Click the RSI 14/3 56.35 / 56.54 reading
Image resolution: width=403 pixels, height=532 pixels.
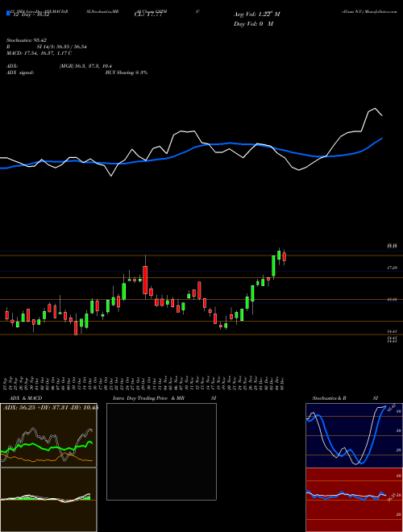point(47,47)
